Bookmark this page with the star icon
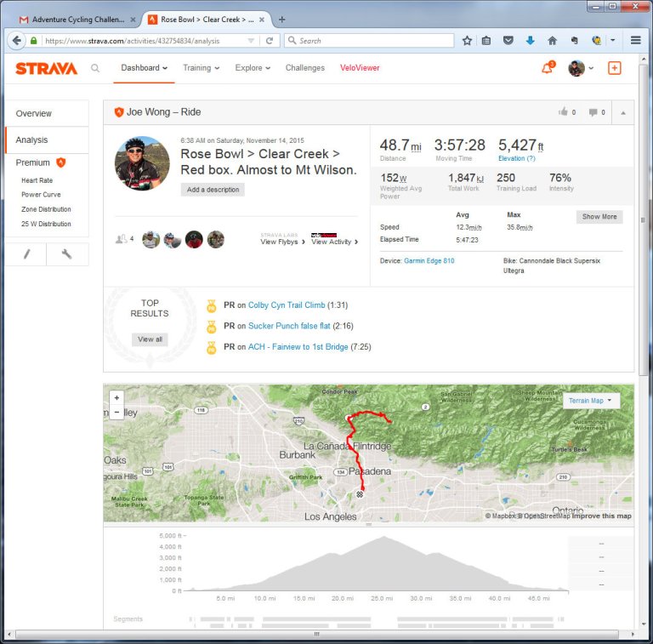 click(467, 40)
